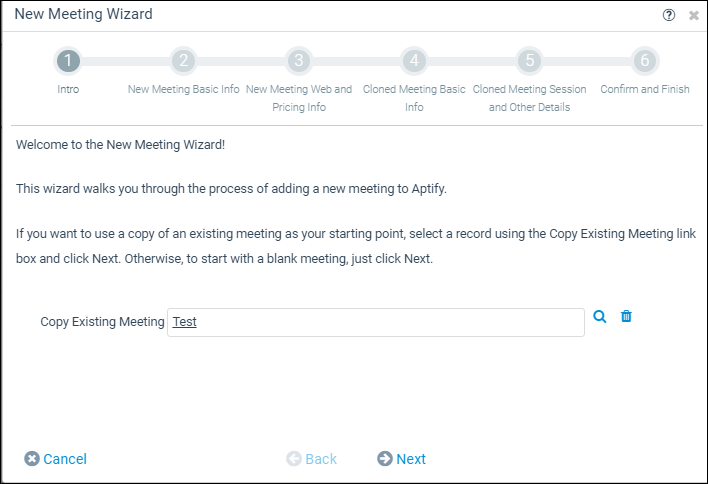Select step 5 circle in progress bar
708x484 pixels.
pyautogui.click(x=530, y=60)
